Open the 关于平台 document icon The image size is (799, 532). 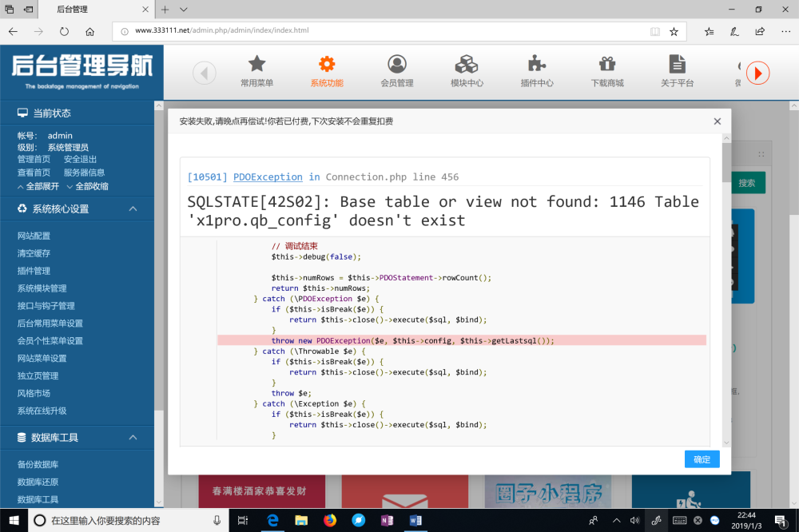677,66
